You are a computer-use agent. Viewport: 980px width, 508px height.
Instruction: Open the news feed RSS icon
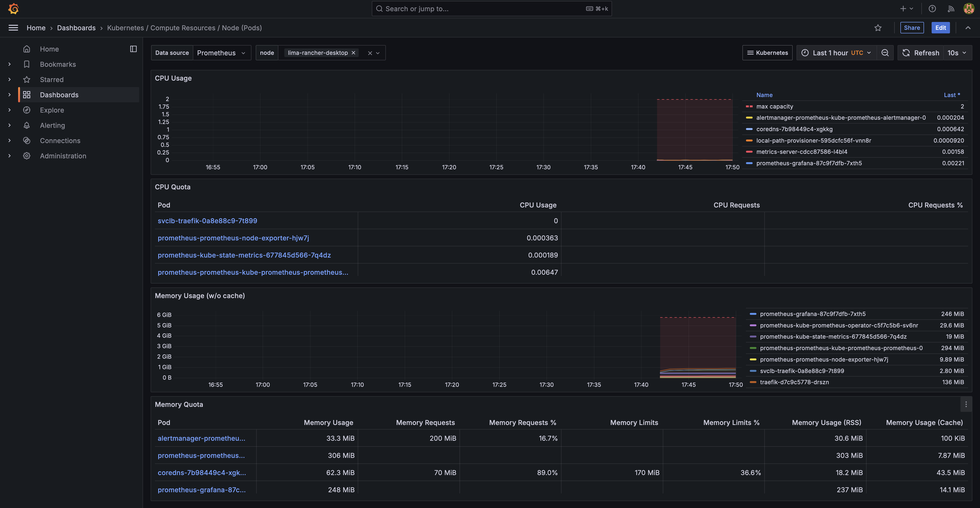click(951, 8)
